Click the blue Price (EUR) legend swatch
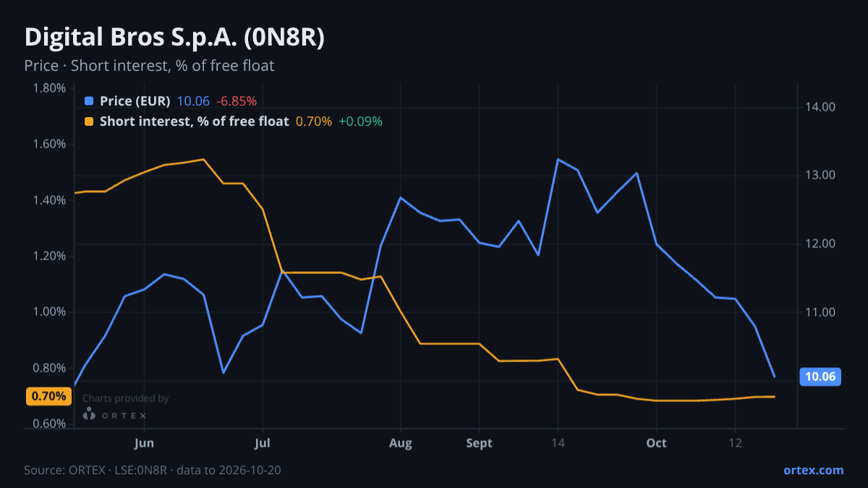The height and width of the screenshot is (488, 868). point(89,101)
